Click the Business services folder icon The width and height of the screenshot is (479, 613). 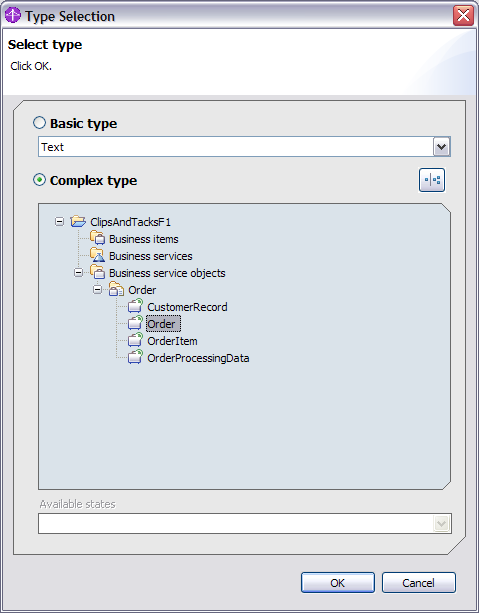(97, 255)
